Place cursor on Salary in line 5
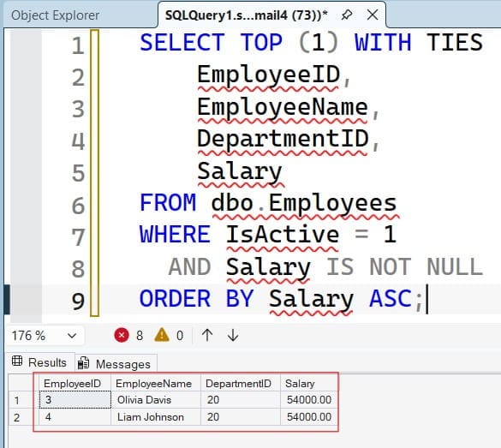Viewport: 501px width, 448px height. [x=240, y=172]
